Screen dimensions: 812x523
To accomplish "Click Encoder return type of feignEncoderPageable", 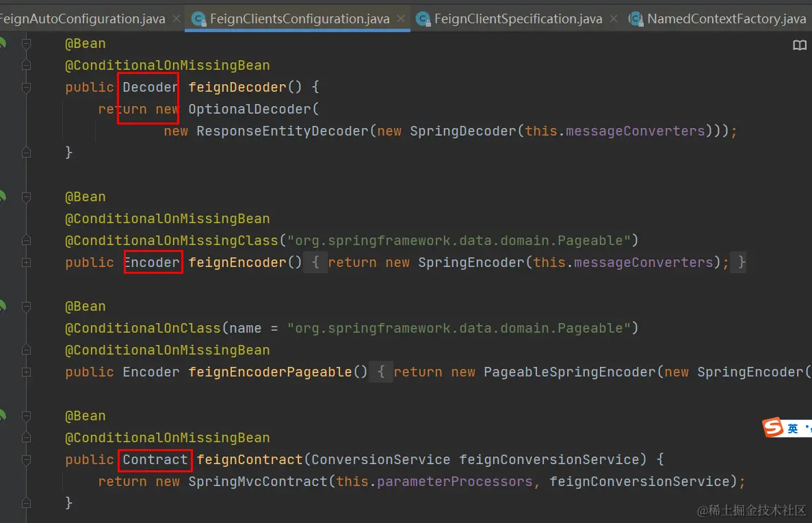I will [150, 372].
